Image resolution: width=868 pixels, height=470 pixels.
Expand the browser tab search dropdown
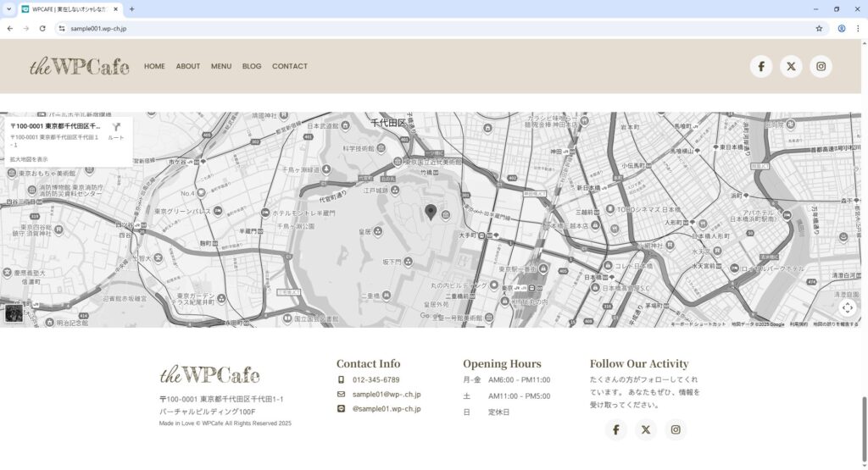click(8, 8)
